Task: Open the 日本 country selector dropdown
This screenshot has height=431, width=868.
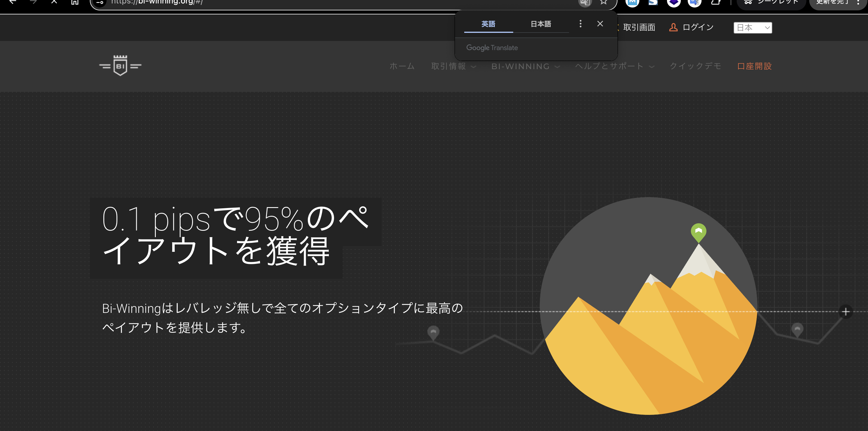Action: point(753,28)
